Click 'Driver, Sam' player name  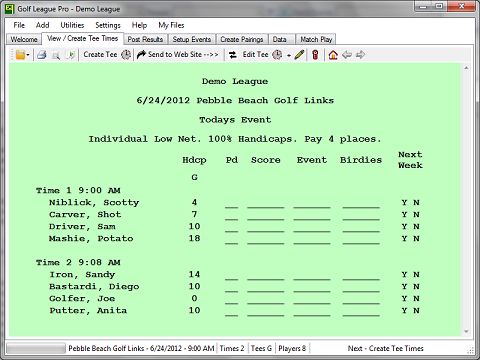(x=82, y=226)
